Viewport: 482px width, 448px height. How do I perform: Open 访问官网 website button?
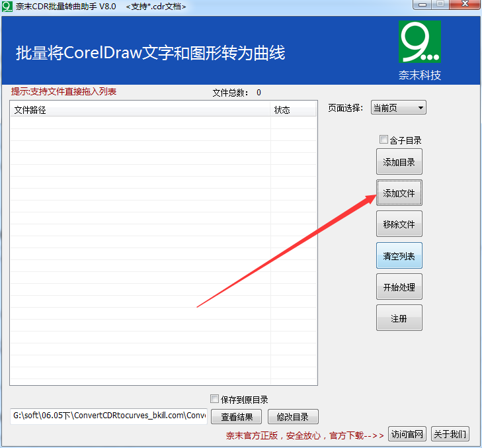(x=407, y=434)
